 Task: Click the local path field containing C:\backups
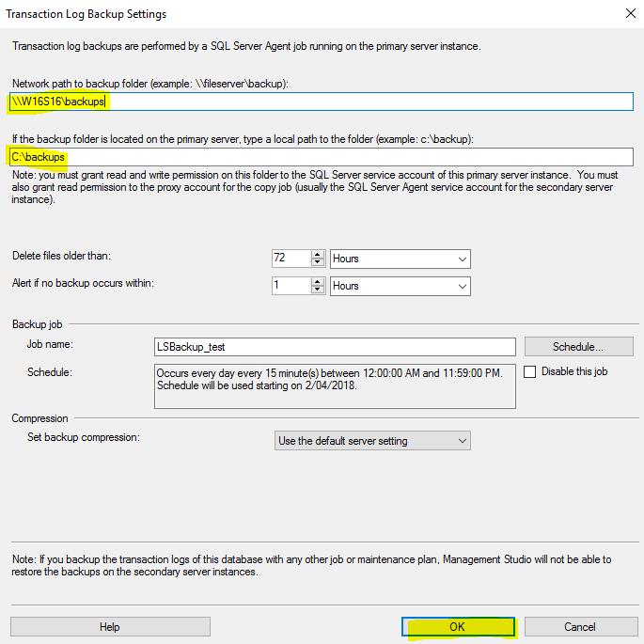322,157
